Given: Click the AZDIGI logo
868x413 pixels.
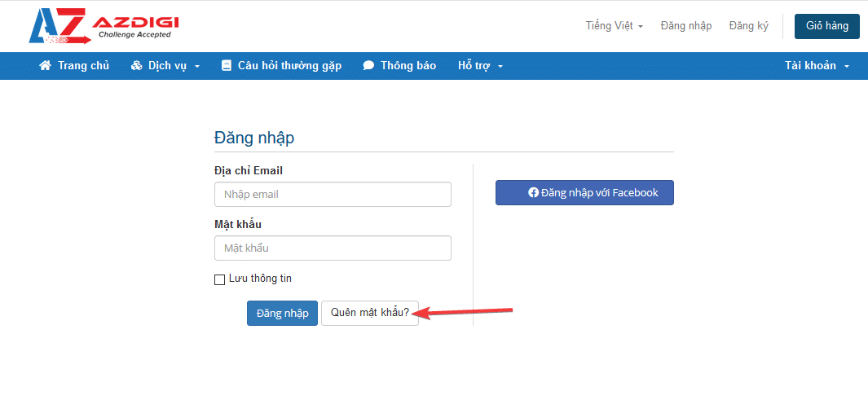Looking at the screenshot, I should 104,25.
